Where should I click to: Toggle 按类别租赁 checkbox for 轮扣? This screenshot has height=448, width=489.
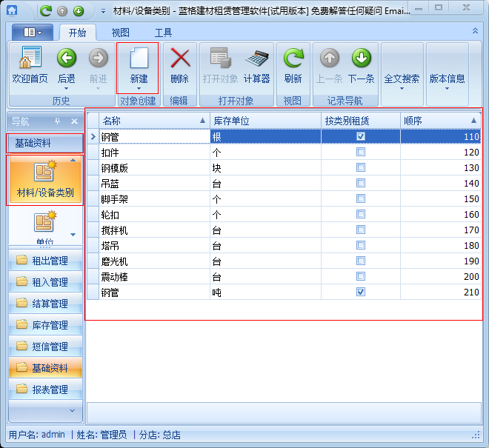pyautogui.click(x=361, y=214)
